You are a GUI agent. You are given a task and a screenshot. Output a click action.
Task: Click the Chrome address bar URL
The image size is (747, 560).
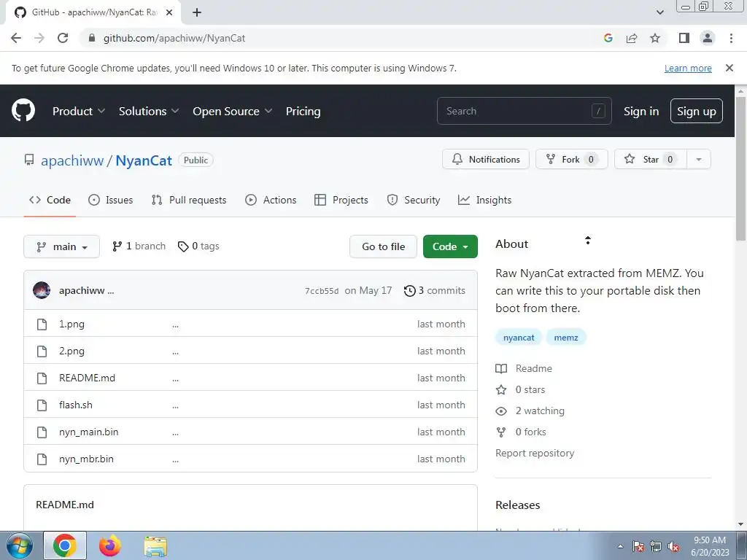(x=174, y=38)
